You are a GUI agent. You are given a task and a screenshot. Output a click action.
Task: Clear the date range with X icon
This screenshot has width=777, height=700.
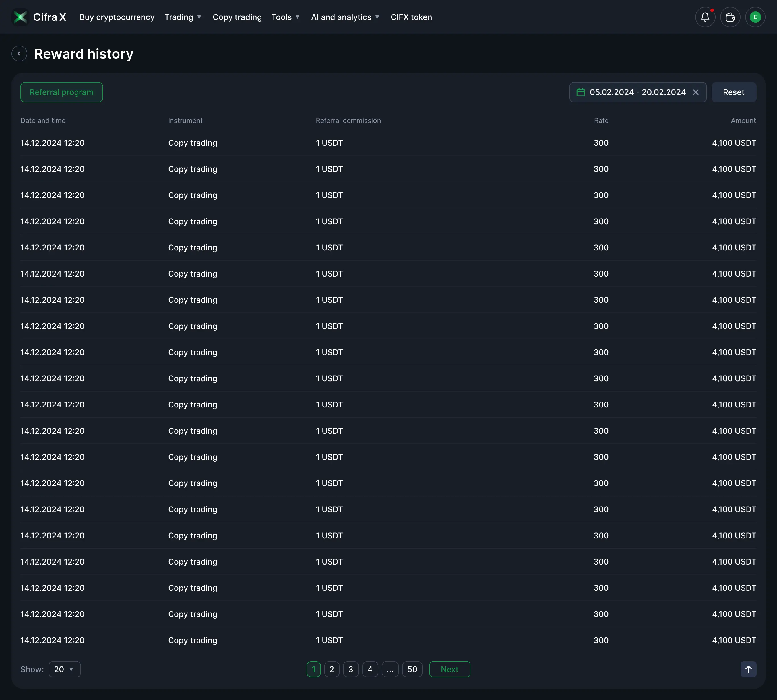tap(695, 92)
